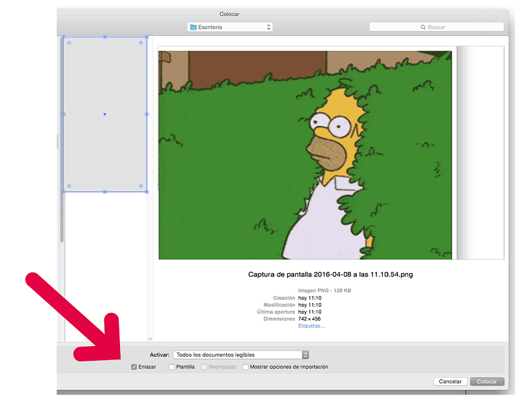The width and height of the screenshot is (532, 405).
Task: Enable the Plantilla checkbox
Action: click(171, 367)
